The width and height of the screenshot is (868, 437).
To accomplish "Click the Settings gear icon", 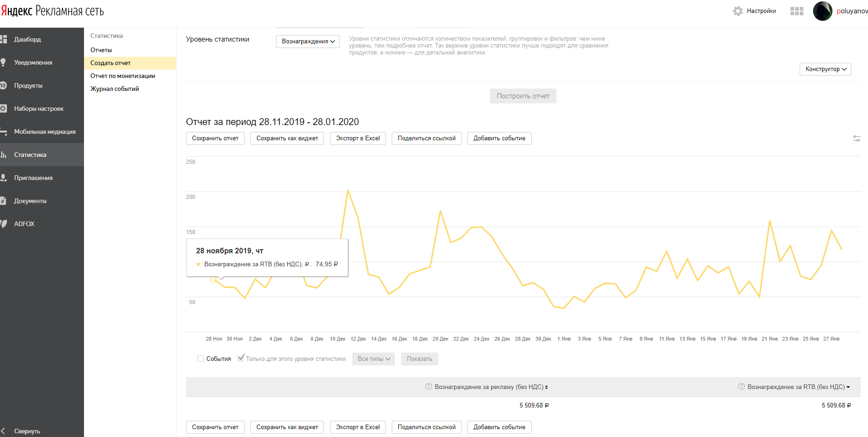I will (737, 11).
